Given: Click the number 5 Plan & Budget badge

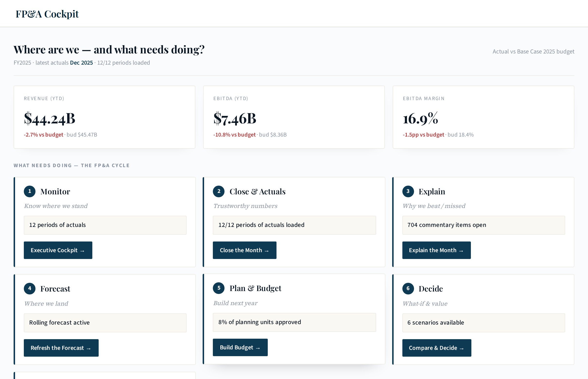Looking at the screenshot, I should (219, 288).
